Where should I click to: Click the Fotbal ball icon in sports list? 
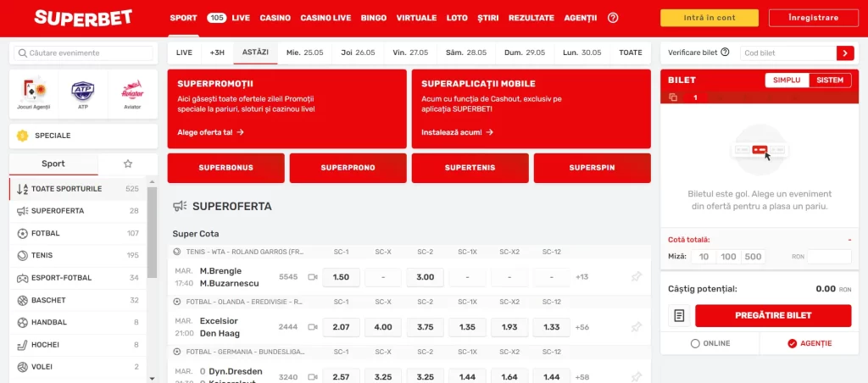click(x=22, y=234)
